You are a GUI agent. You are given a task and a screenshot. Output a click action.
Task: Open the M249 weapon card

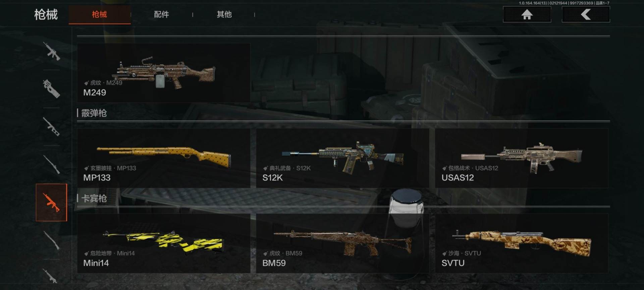pos(164,72)
